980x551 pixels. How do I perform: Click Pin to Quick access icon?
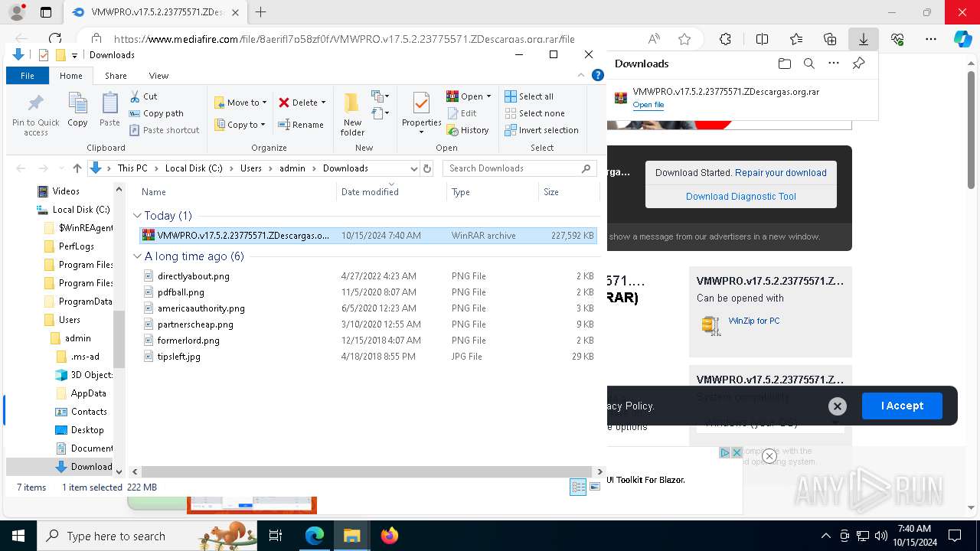tap(35, 115)
